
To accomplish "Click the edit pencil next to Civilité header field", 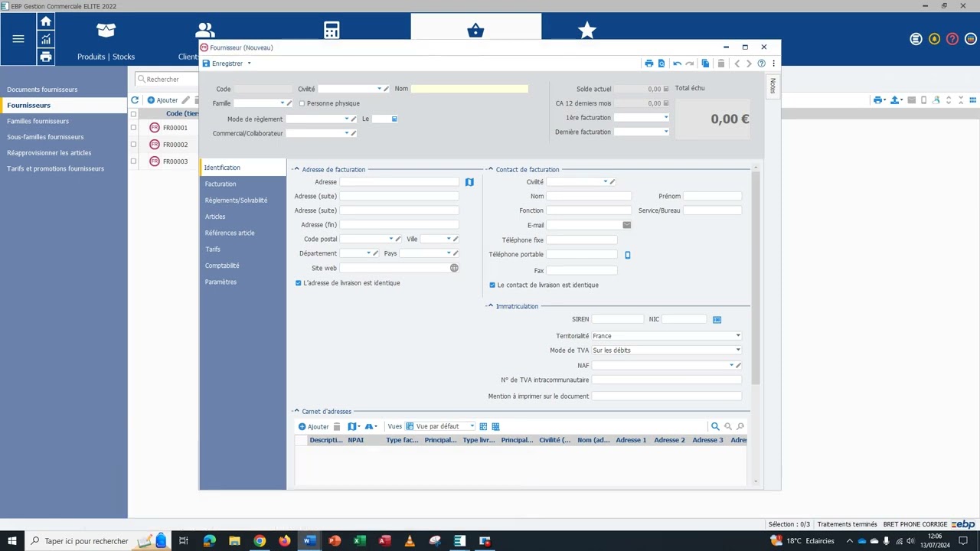I will (387, 89).
